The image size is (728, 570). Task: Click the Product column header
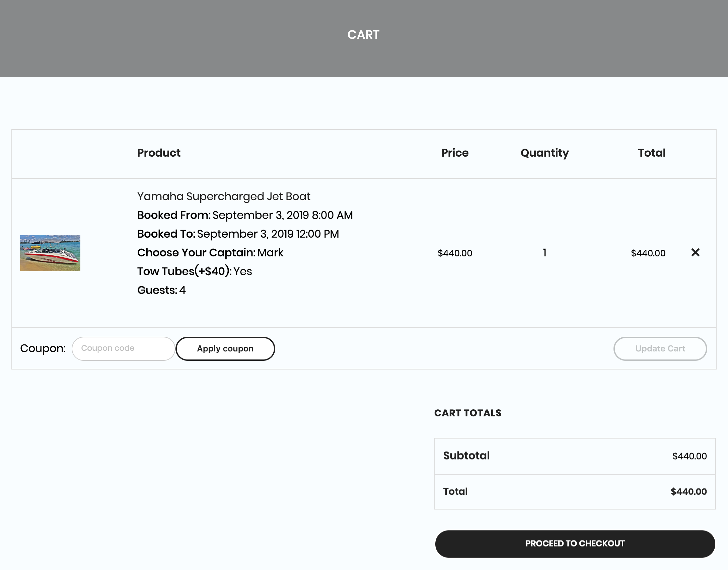(159, 153)
